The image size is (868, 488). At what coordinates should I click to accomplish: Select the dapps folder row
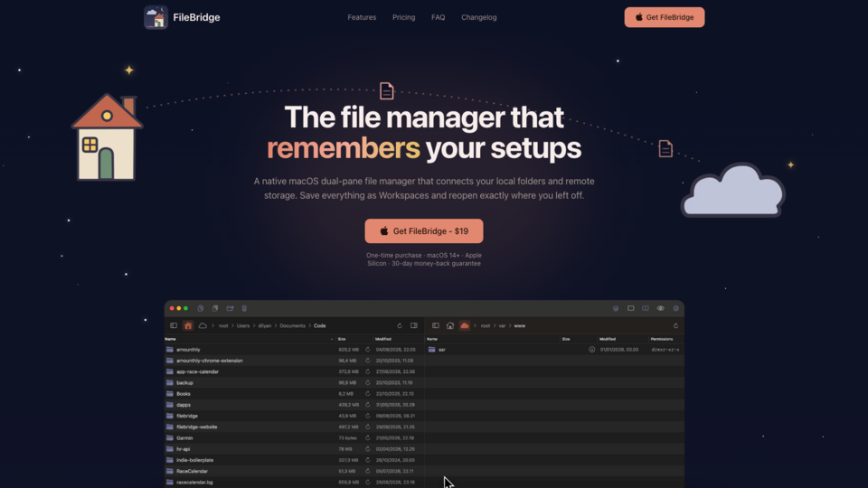[295, 405]
